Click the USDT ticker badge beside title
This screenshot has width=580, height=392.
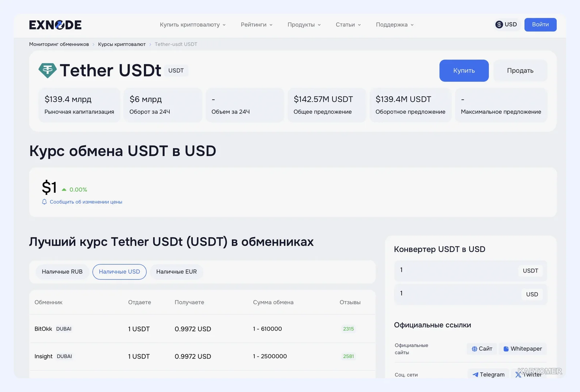176,71
